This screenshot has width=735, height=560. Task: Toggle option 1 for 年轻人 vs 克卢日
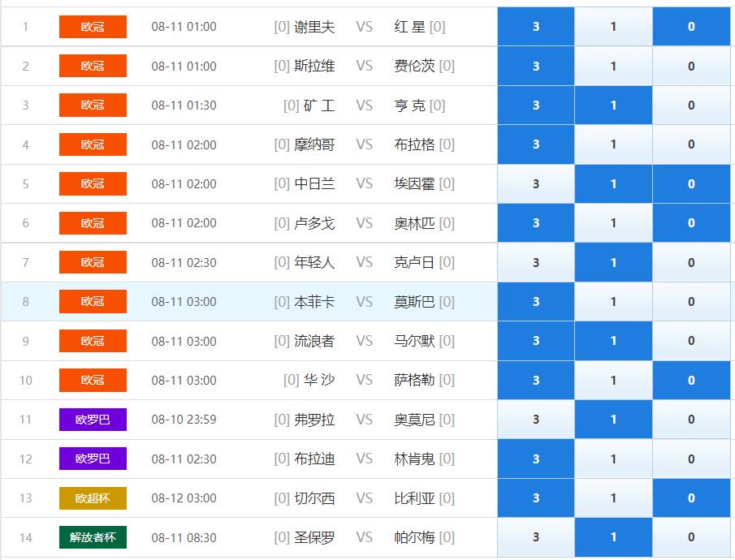(613, 262)
